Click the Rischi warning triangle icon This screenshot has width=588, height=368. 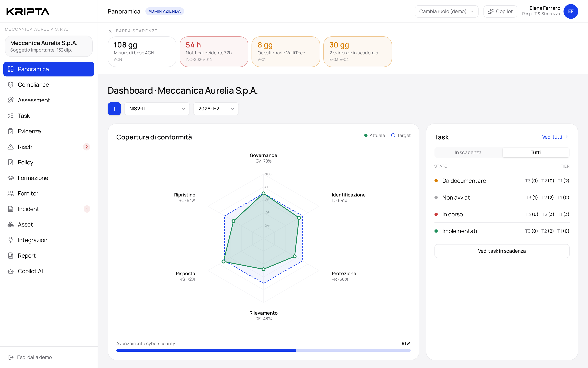click(10, 147)
